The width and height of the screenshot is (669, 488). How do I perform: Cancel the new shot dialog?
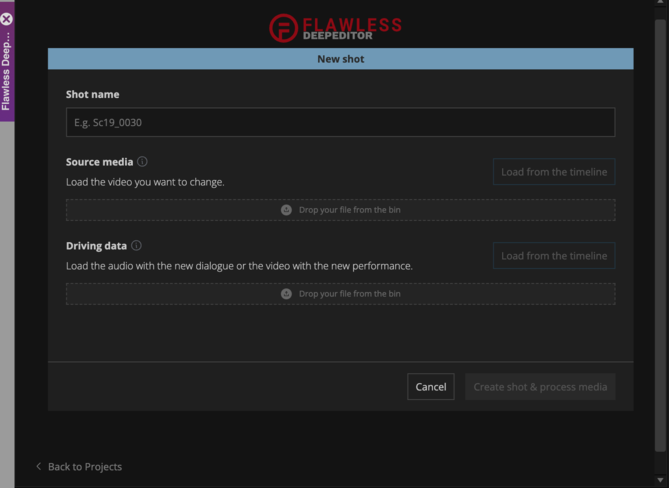tap(431, 386)
